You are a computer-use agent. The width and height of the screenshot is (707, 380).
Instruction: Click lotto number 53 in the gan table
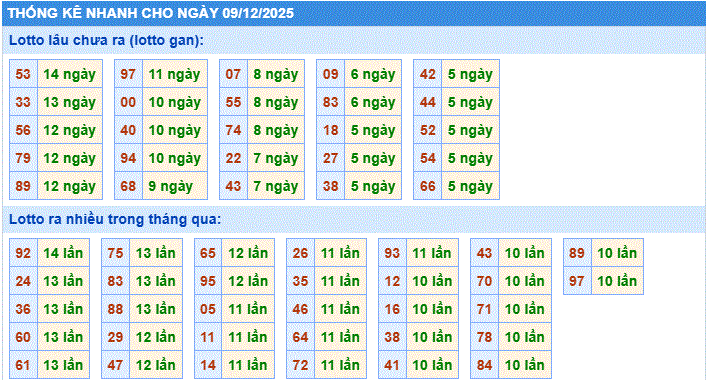click(x=23, y=74)
